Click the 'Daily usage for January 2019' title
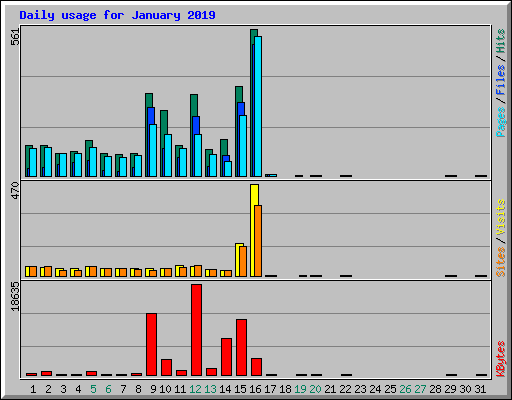 [x=117, y=15]
